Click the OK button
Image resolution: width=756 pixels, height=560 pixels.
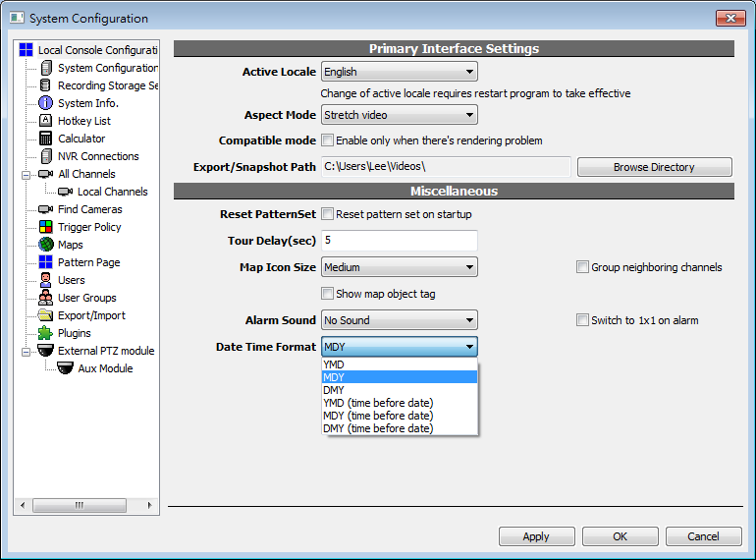621,536
